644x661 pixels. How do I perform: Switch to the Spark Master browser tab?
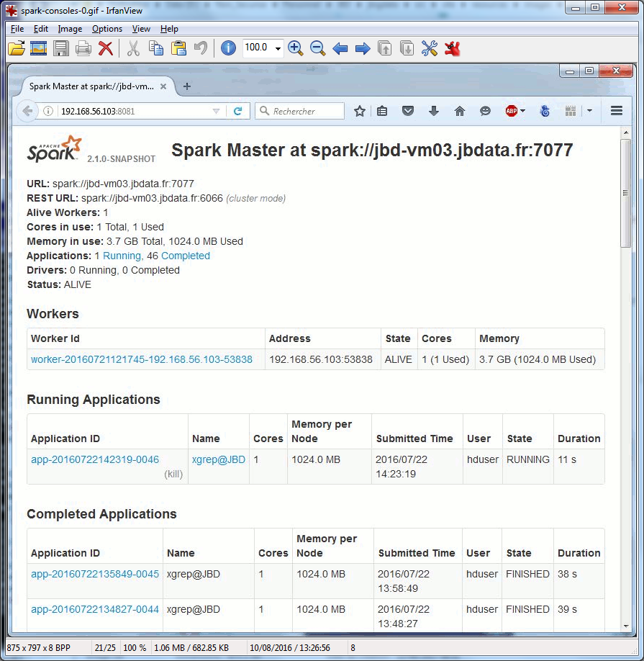tap(91, 86)
